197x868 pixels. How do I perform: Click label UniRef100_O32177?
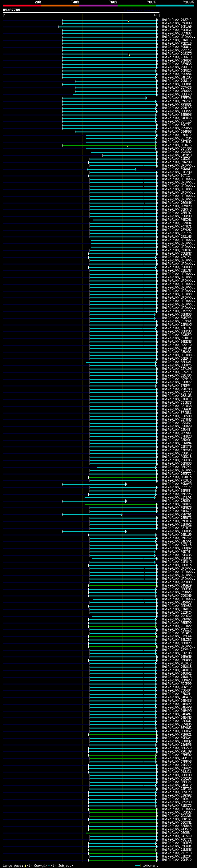(177, 487)
